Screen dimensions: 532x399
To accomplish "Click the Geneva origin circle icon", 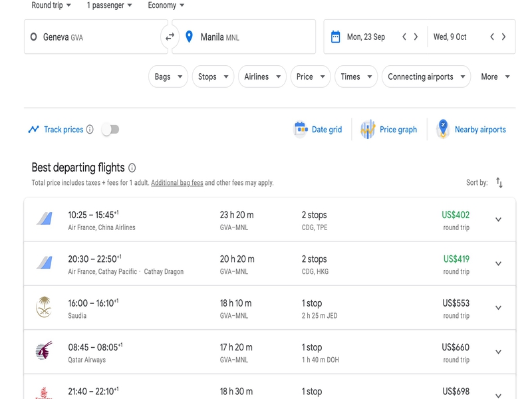I will point(34,37).
